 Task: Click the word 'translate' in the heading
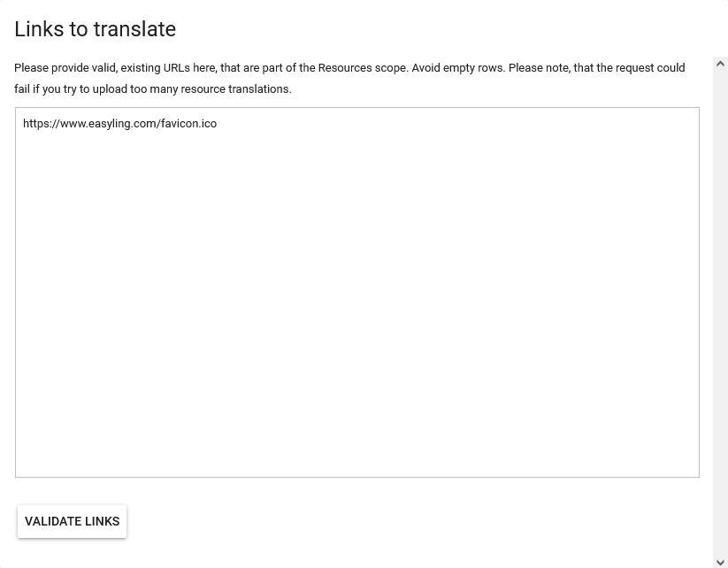tap(134, 29)
